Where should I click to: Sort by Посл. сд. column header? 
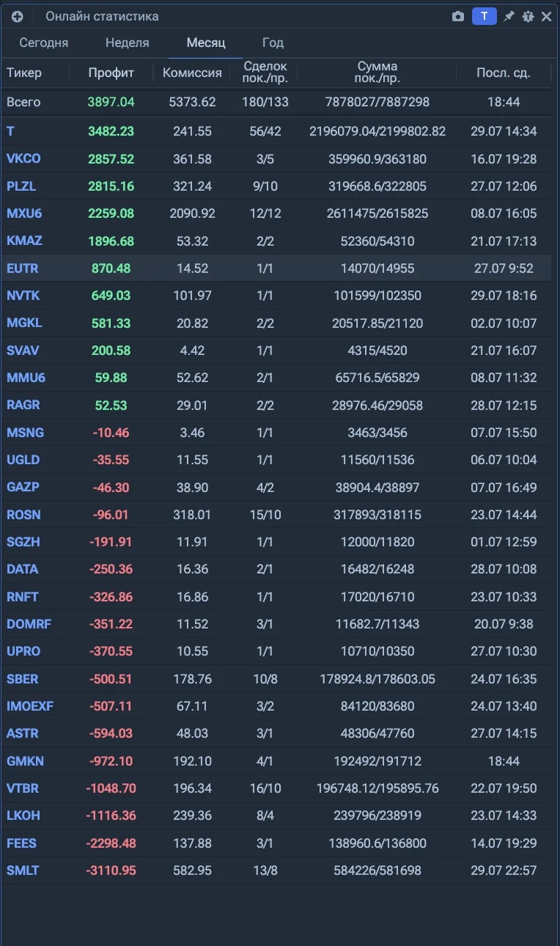[x=504, y=73]
